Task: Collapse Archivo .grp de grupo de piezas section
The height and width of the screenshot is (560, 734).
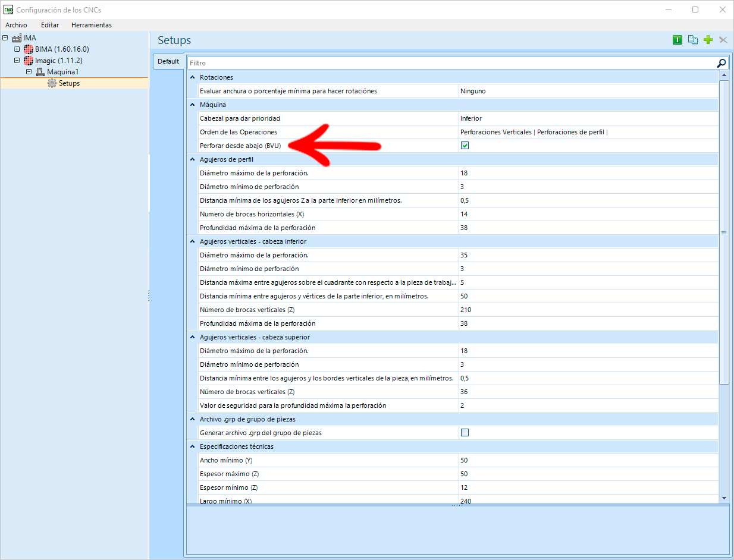Action: tap(193, 419)
